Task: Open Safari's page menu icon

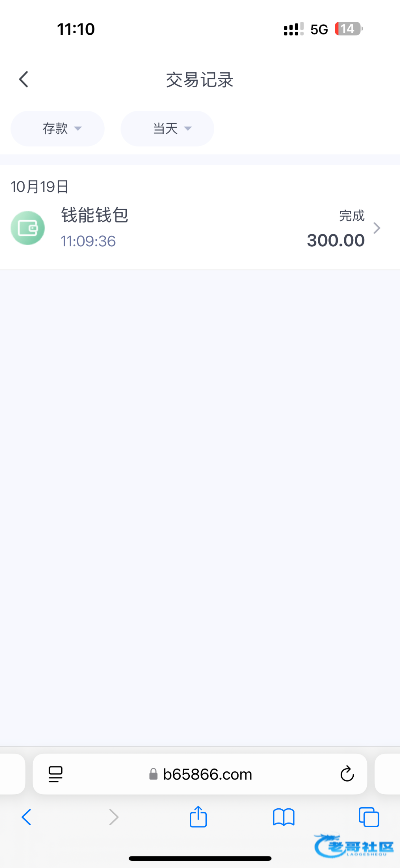Action: (56, 774)
